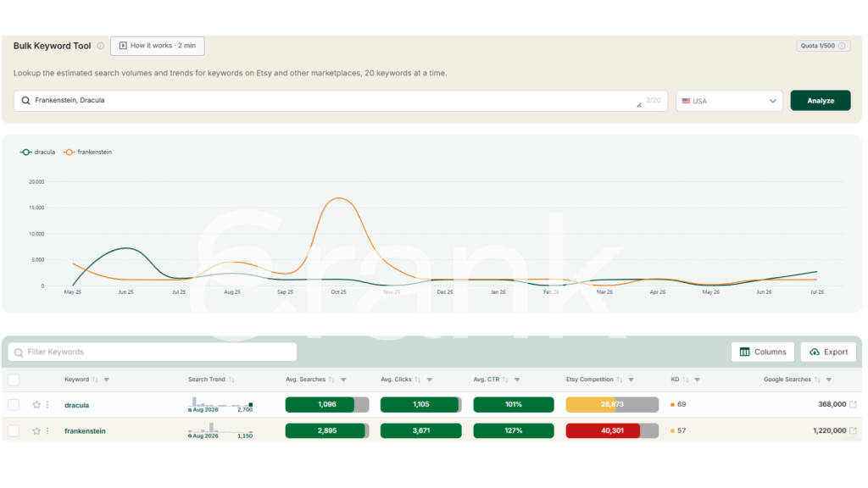Open the Columns settings
Viewport: 868px width, 488px height.
762,352
